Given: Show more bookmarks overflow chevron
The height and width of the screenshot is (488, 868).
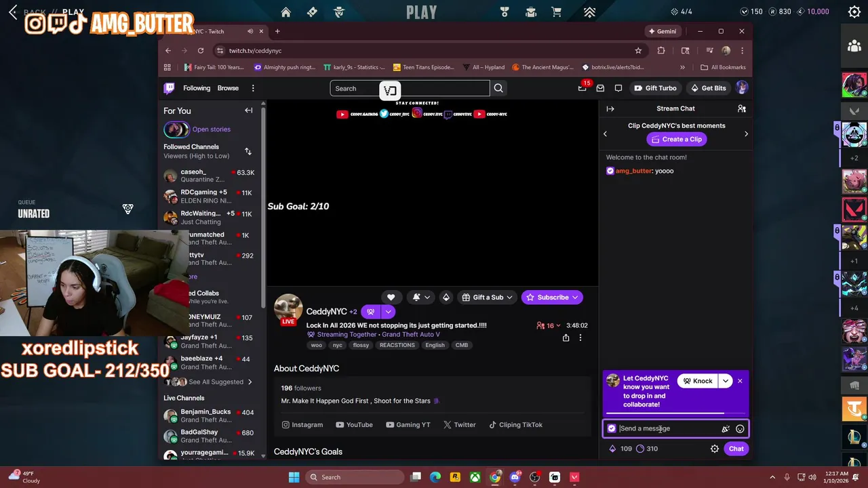Looking at the screenshot, I should point(682,67).
